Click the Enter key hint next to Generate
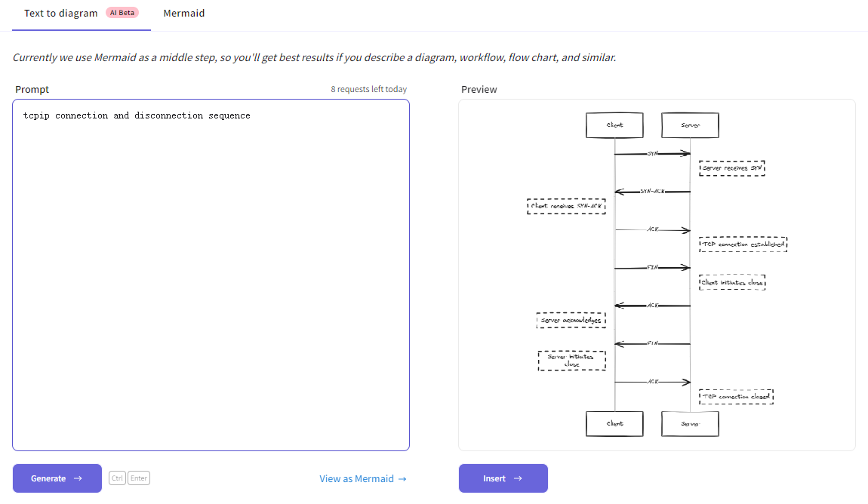868x504 pixels. point(139,477)
